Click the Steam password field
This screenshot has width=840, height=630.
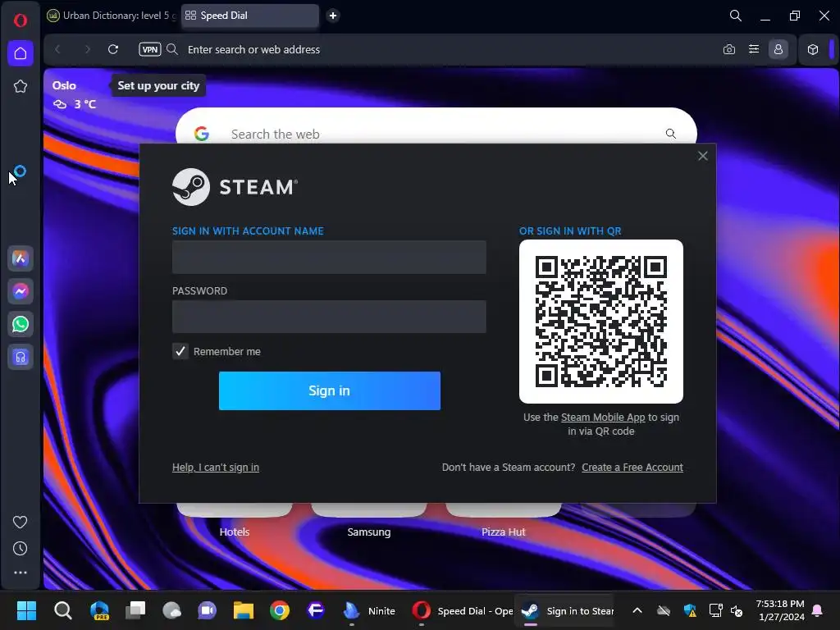click(x=329, y=317)
